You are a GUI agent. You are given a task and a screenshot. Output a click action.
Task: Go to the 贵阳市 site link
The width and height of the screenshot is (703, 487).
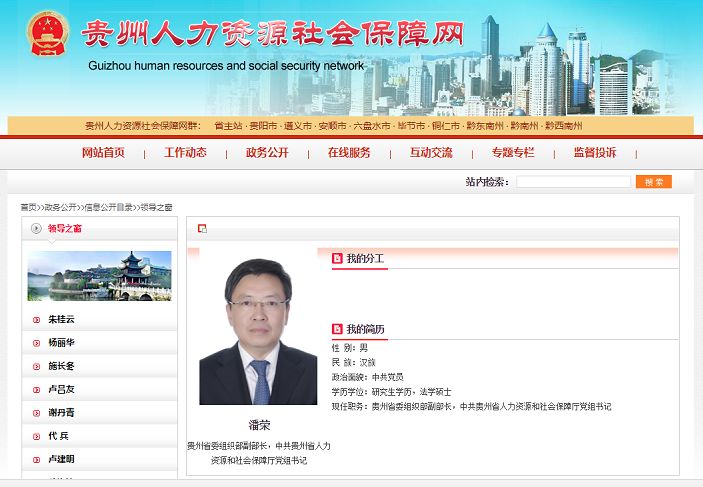coord(263,126)
